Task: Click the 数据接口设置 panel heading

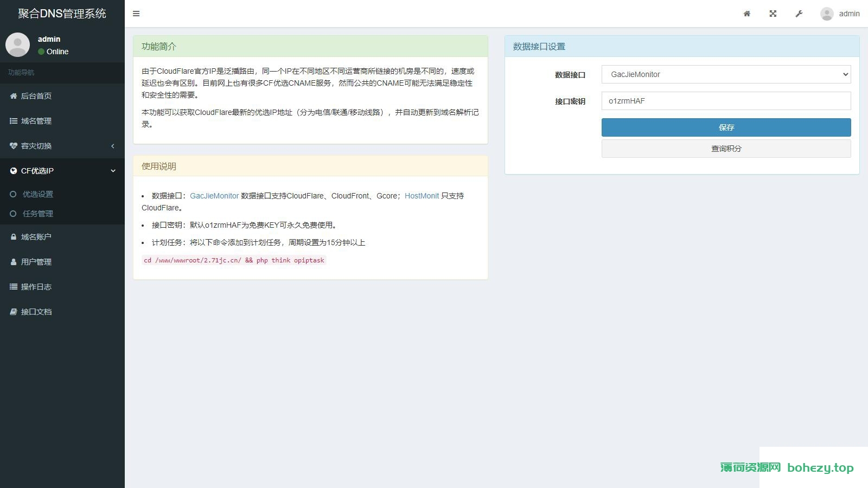Action: pyautogui.click(x=682, y=47)
